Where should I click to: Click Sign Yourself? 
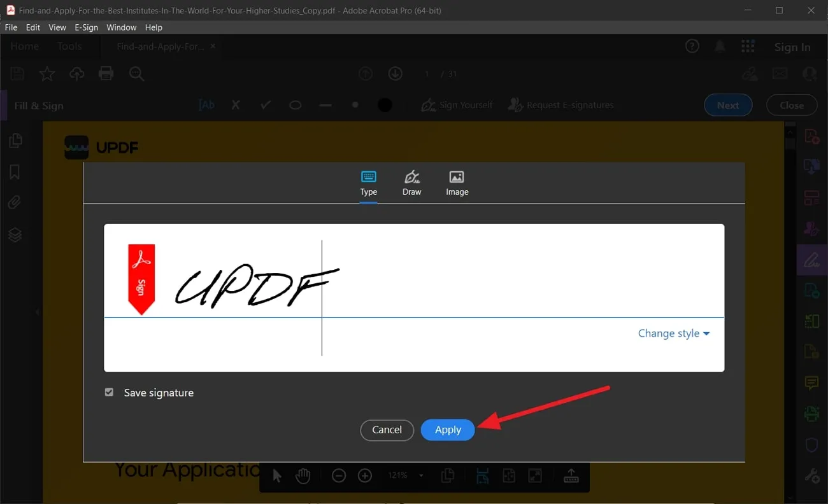pyautogui.click(x=457, y=105)
